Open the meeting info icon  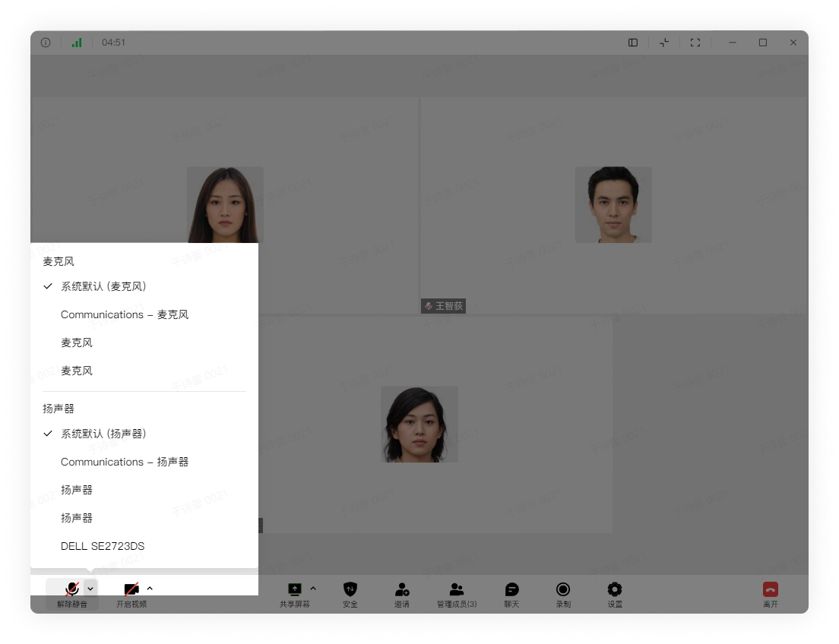click(46, 43)
